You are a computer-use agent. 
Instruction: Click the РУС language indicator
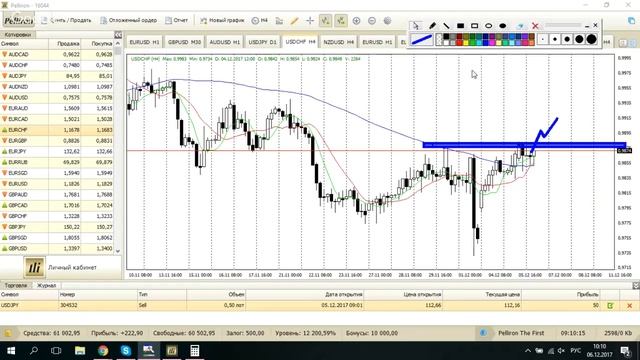pyautogui.click(x=576, y=351)
